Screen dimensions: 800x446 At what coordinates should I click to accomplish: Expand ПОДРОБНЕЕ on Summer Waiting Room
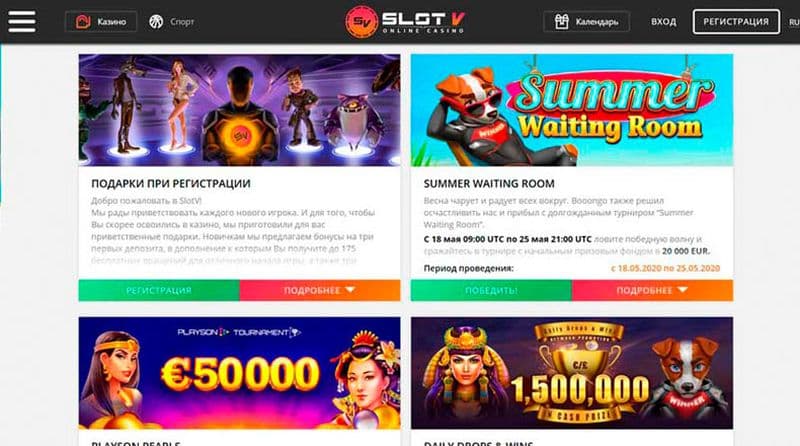[653, 290]
